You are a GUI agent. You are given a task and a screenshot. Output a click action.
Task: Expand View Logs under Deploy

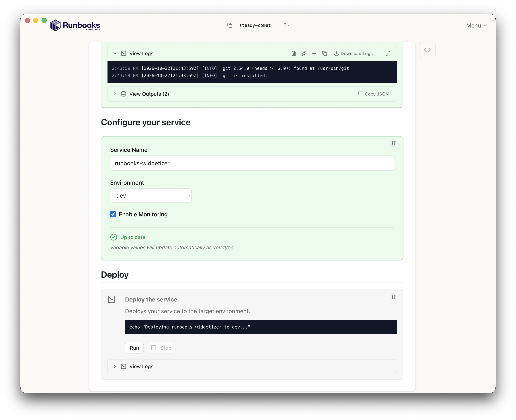click(x=252, y=367)
